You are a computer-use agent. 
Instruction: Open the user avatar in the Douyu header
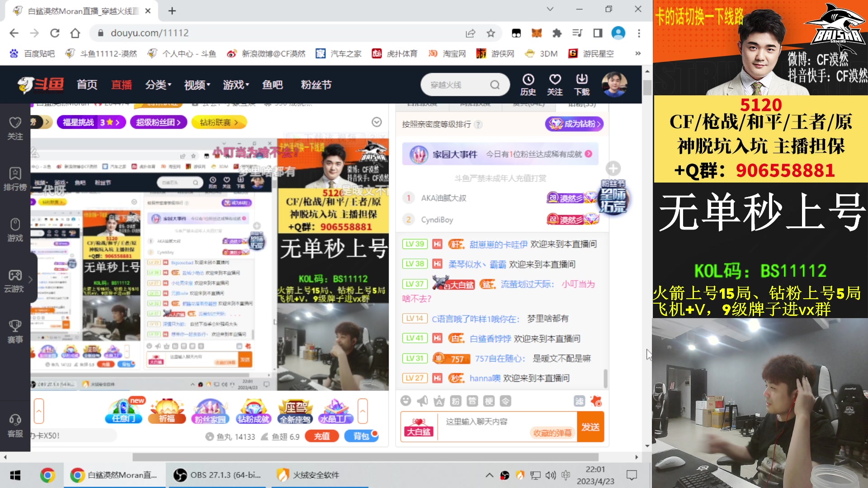[614, 84]
